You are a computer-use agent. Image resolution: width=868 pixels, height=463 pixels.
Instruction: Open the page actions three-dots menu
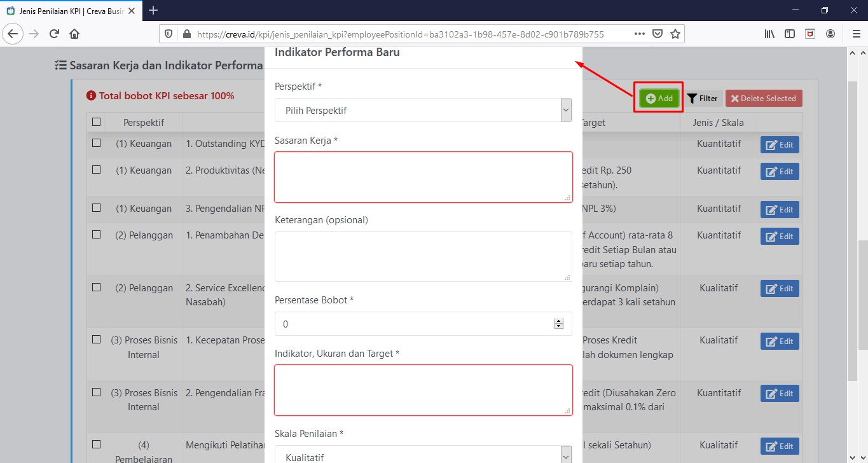[641, 34]
